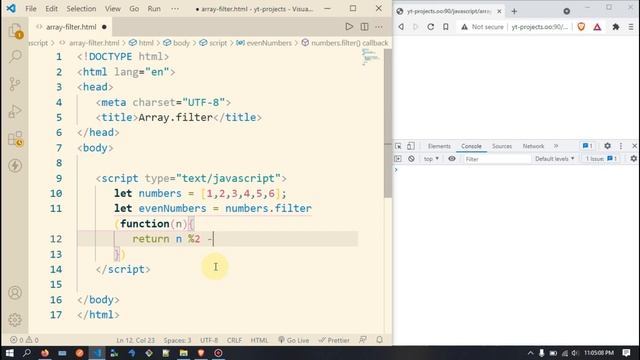Screen dimensions: 640x360
Task: Open DevTools customize menu dots
Action: [x=621, y=146]
